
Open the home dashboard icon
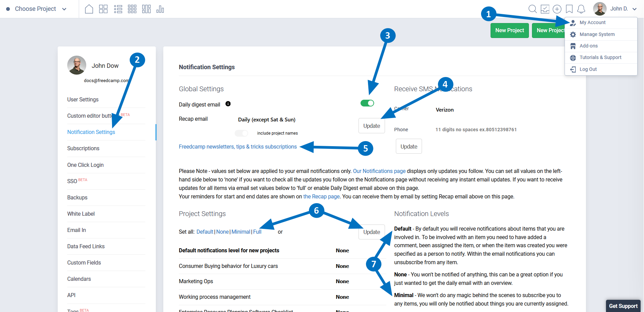click(x=89, y=9)
